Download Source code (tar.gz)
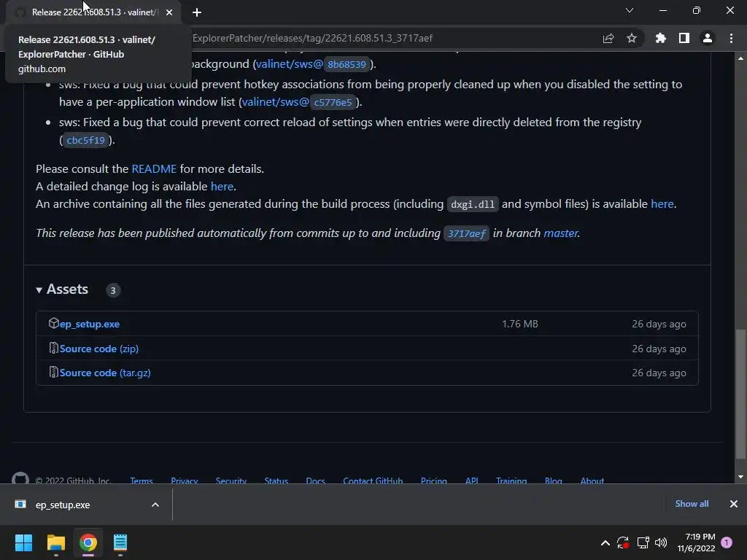 tap(105, 373)
